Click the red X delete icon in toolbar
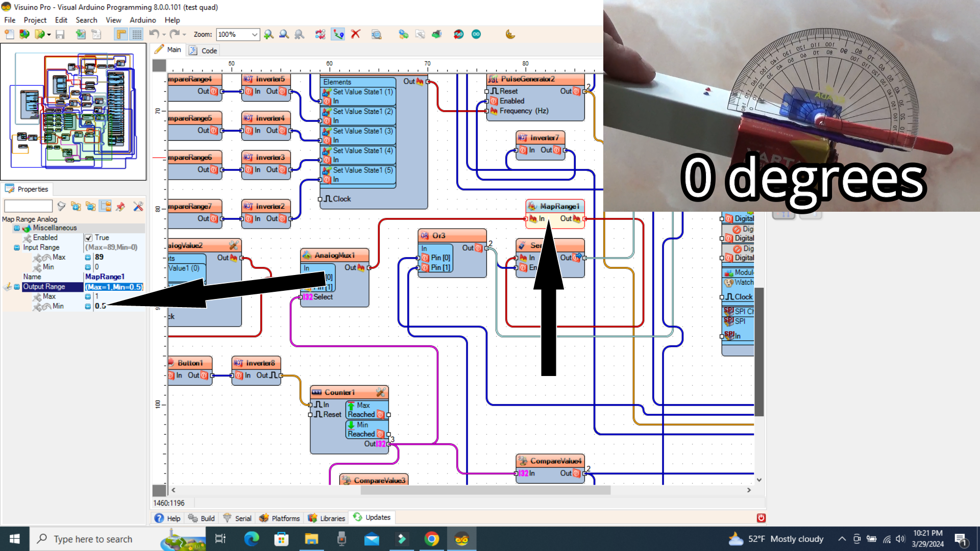This screenshot has height=551, width=980. [x=356, y=34]
